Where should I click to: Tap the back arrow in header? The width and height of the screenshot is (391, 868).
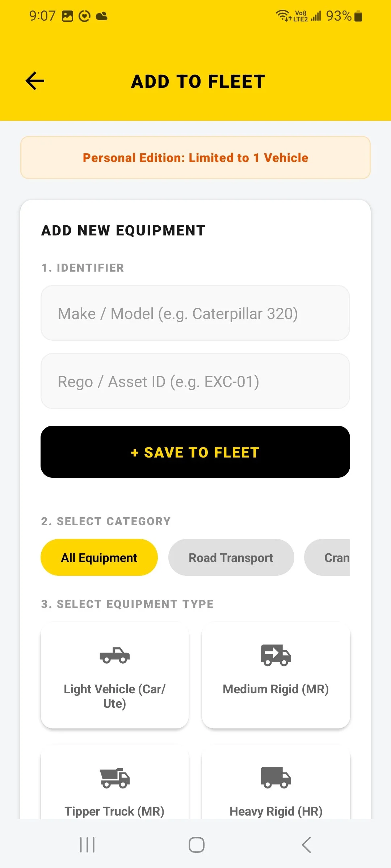click(35, 81)
